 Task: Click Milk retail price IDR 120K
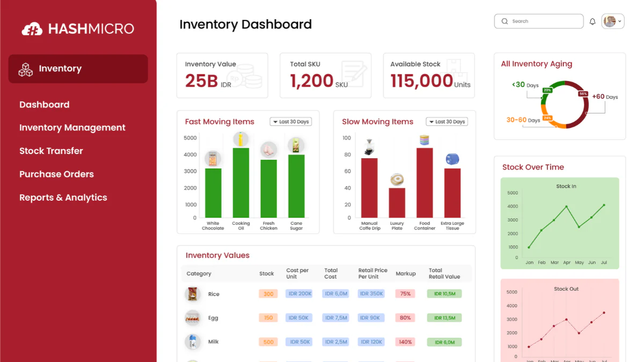[x=371, y=342]
